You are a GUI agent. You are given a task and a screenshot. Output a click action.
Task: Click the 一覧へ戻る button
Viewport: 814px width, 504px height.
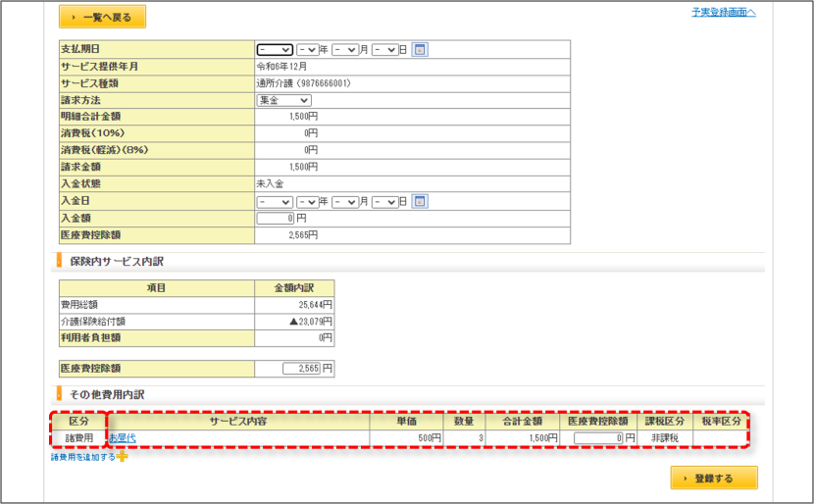point(102,17)
